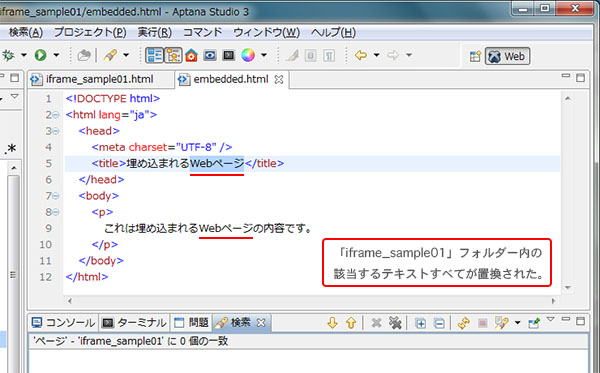Image resolution: width=600 pixels, height=373 pixels.
Task: Open the Forward navigation history dropdown
Action: 409,55
